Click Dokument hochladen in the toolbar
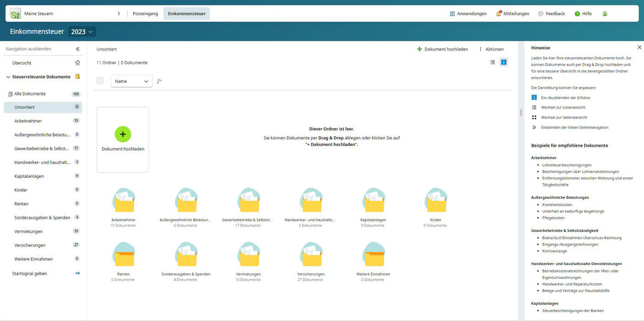 (442, 49)
